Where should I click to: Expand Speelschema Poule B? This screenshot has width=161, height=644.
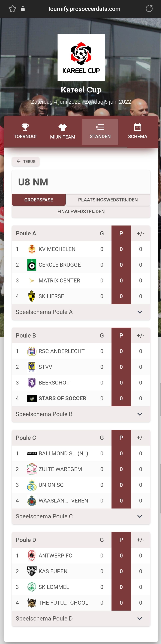pyautogui.click(x=140, y=414)
